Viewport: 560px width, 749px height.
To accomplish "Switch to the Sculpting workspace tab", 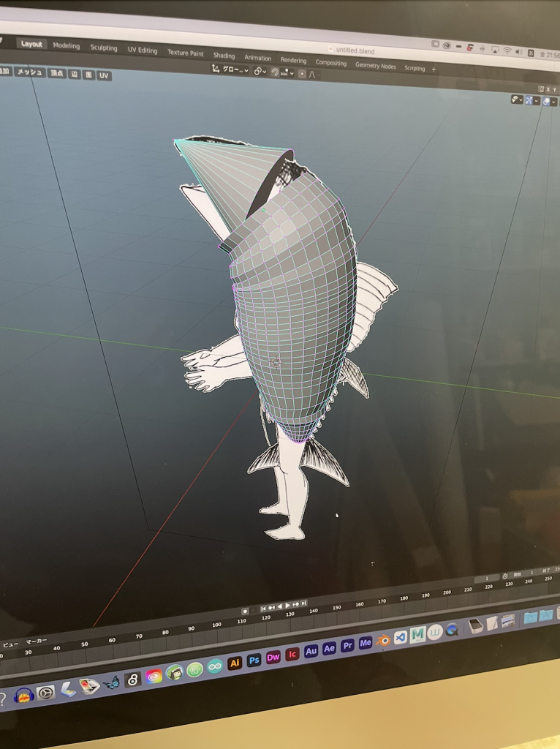I will 103,48.
